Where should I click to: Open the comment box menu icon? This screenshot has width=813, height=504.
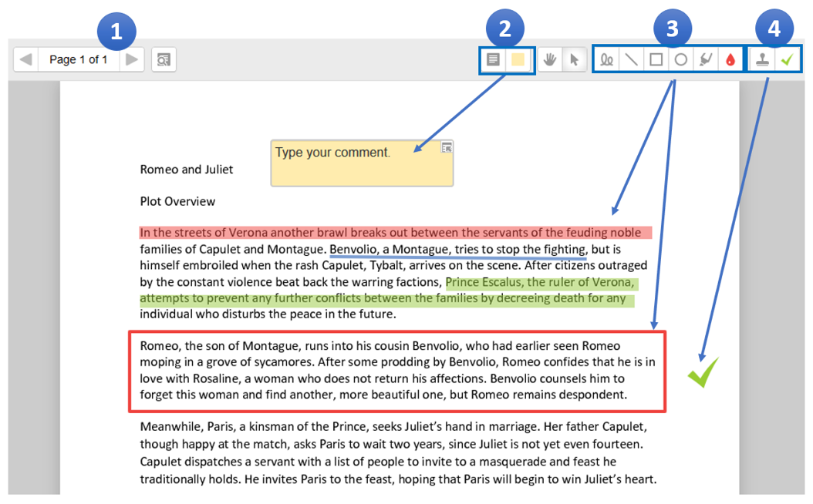coord(447,148)
